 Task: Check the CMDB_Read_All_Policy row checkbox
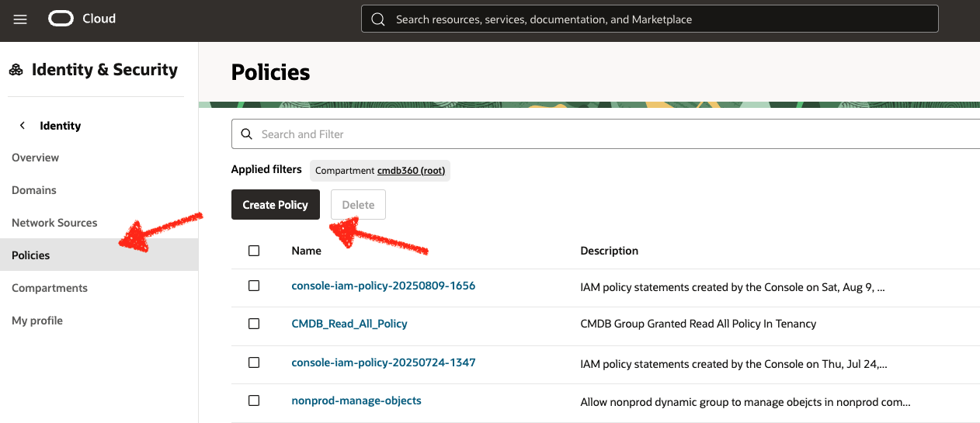pos(254,324)
